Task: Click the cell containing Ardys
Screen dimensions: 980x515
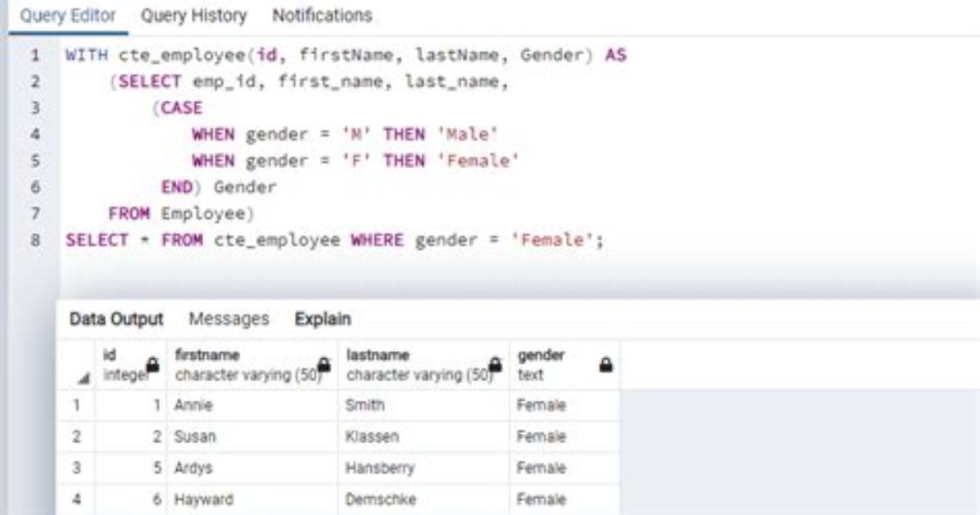Action: tap(252, 468)
